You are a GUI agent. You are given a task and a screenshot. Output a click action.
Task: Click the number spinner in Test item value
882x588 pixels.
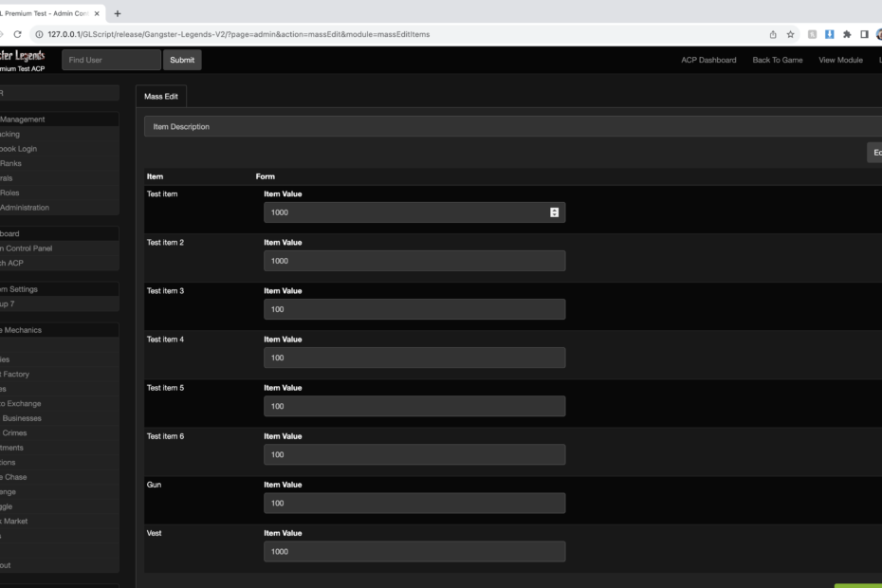click(554, 212)
